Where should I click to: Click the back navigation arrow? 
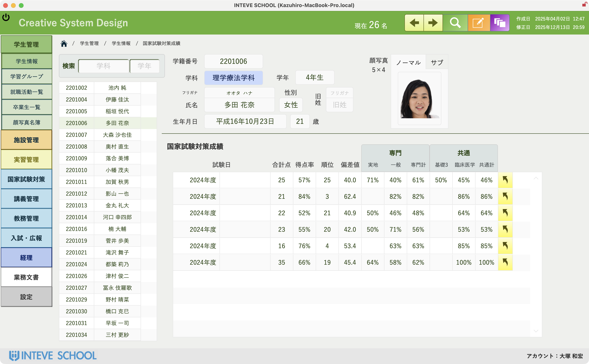pyautogui.click(x=414, y=23)
